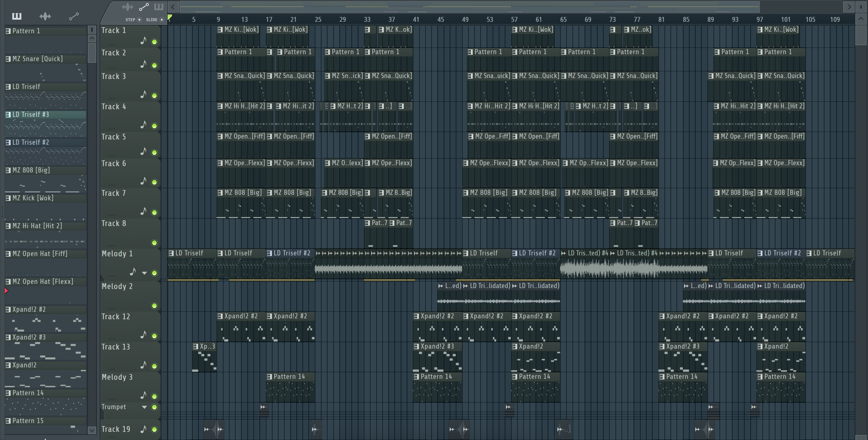The width and height of the screenshot is (868, 440).
Task: Click the Melody 2 track name label
Action: tap(117, 286)
